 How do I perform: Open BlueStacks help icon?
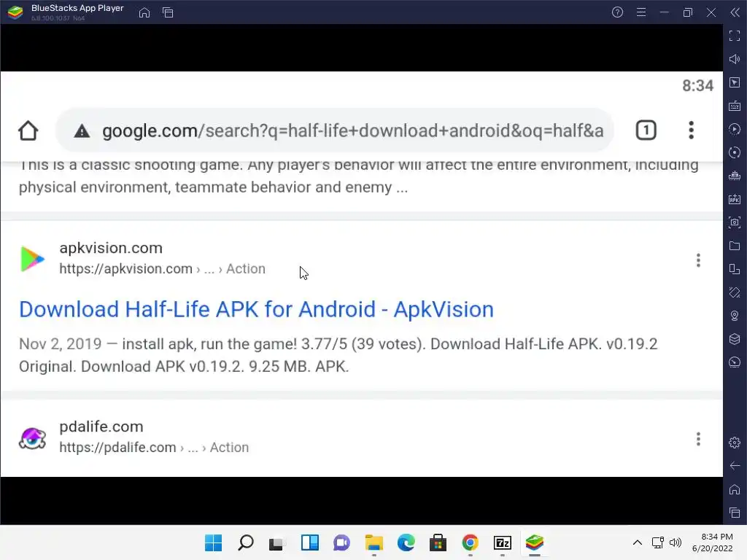[617, 12]
